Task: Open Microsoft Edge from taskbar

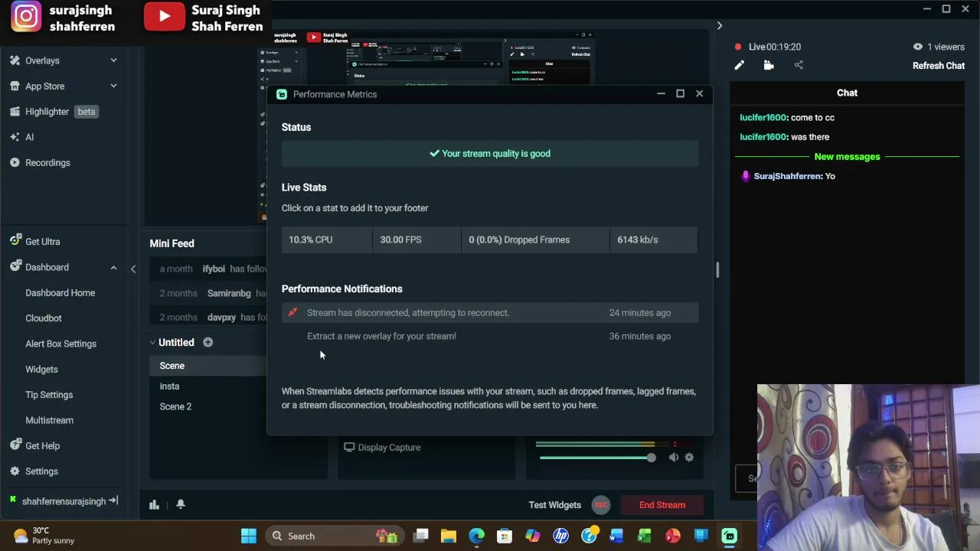Action: 476,536
